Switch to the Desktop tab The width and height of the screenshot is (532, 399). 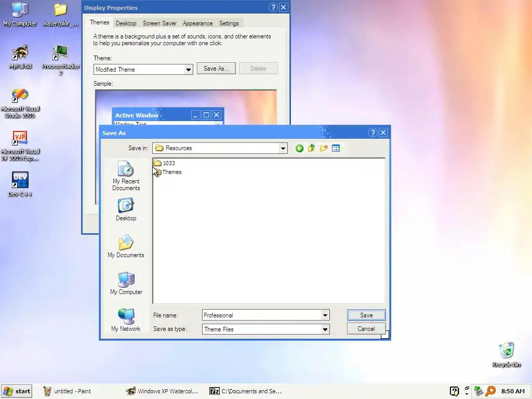click(126, 23)
